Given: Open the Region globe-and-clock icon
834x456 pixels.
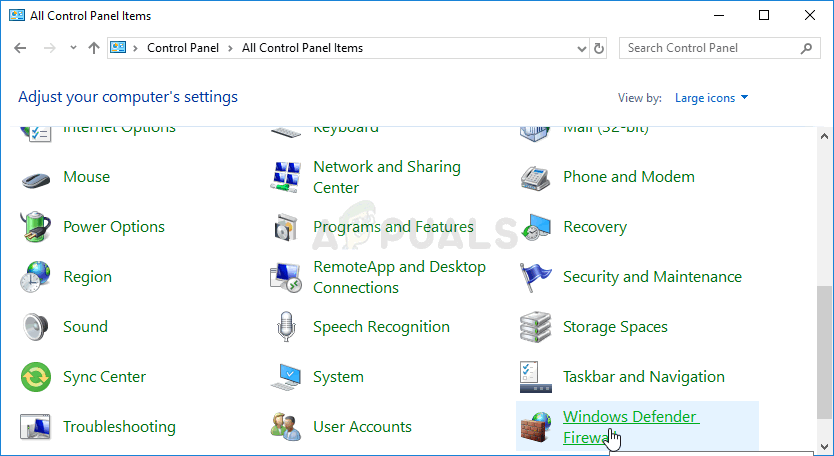Looking at the screenshot, I should (36, 277).
